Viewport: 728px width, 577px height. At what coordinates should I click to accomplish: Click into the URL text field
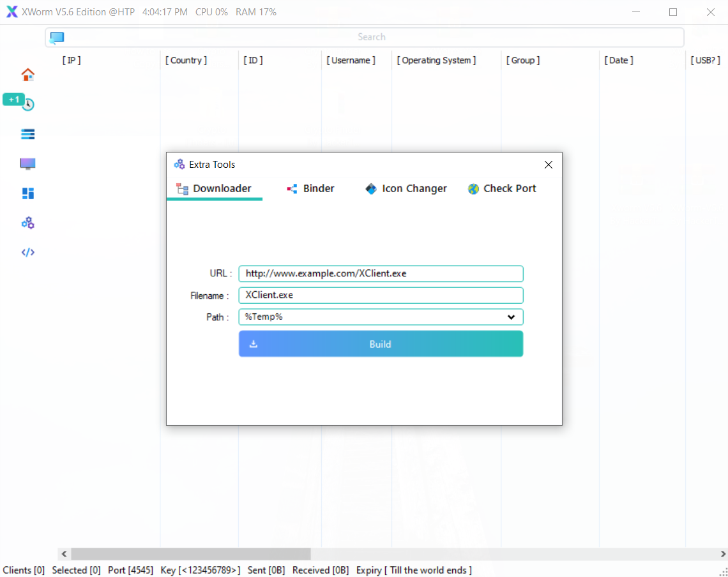[381, 274]
